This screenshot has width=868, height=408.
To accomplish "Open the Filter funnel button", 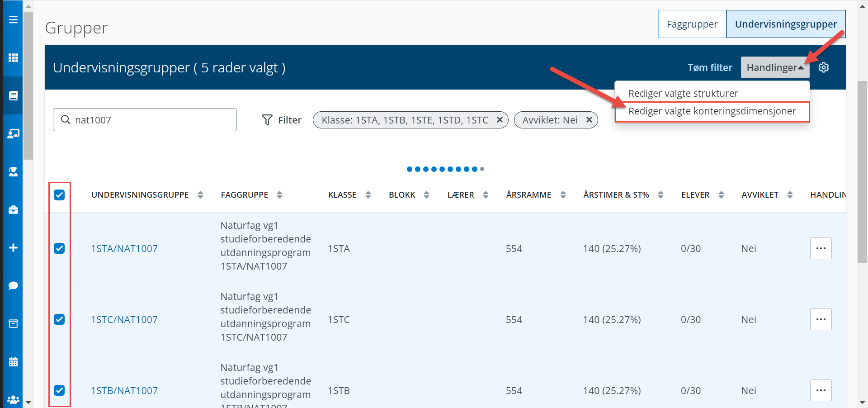I will tap(281, 120).
